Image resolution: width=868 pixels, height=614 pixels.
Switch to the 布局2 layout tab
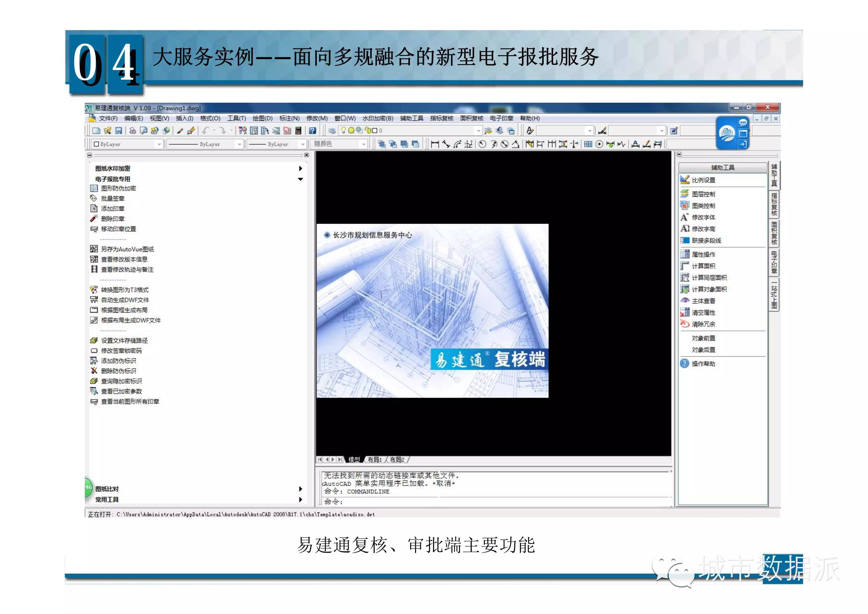point(397,460)
